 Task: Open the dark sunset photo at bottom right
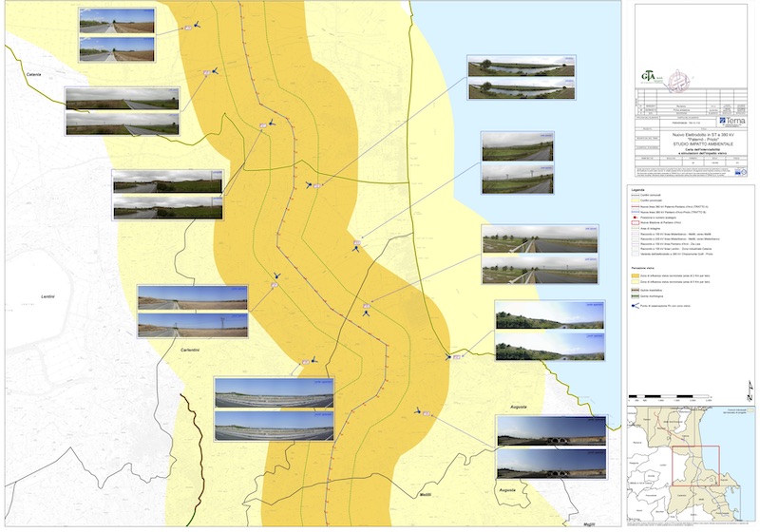coord(550,430)
